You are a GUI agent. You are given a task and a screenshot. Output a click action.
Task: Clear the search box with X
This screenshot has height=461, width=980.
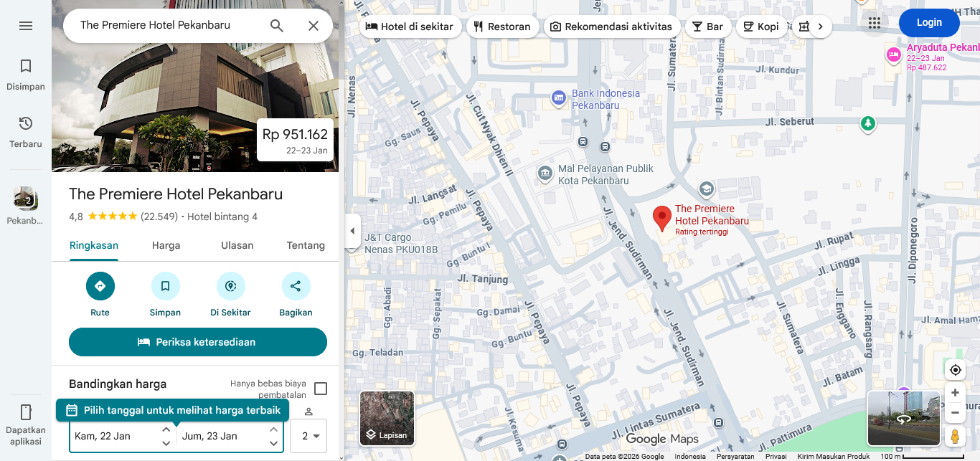point(314,26)
